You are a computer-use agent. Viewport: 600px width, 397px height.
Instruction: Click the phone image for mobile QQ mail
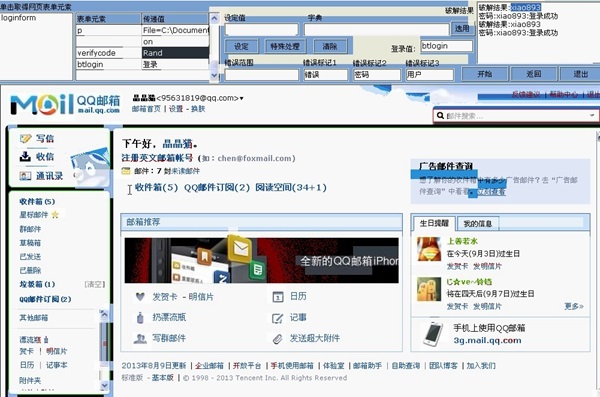(x=433, y=334)
